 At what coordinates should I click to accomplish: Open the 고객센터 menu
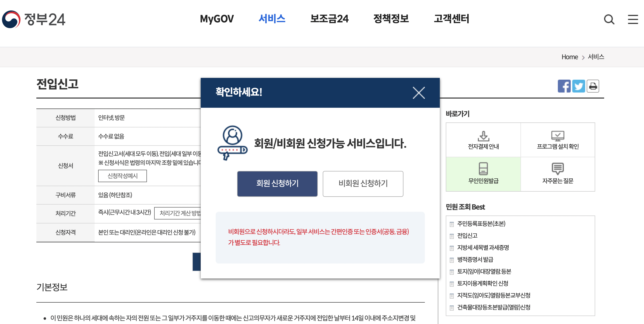(451, 19)
